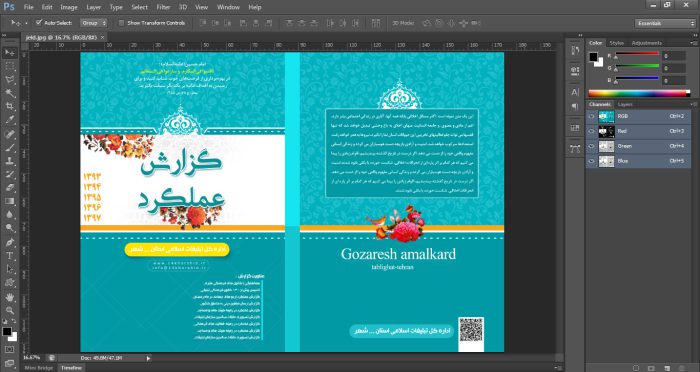Click the foreground color swatch in toolbox
The height and width of the screenshot is (372, 700).
[7, 331]
